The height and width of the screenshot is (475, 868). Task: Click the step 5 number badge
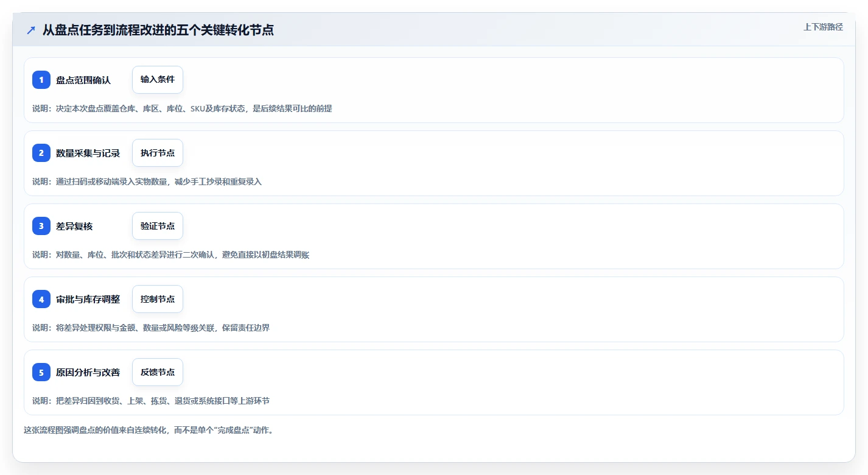[41, 372]
